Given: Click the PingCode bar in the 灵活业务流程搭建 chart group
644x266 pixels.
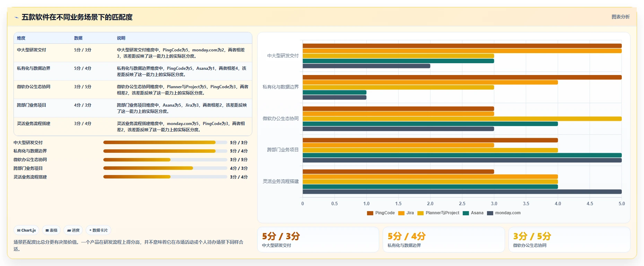Looking at the screenshot, I should 398,172.
